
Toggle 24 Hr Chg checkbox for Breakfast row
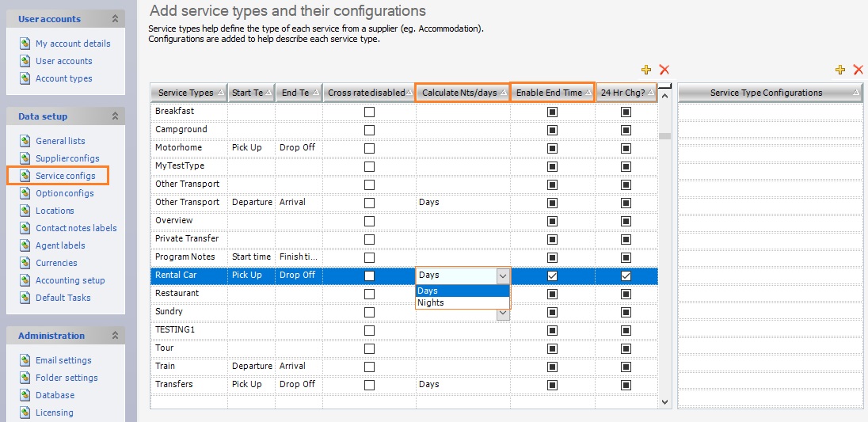coord(626,112)
